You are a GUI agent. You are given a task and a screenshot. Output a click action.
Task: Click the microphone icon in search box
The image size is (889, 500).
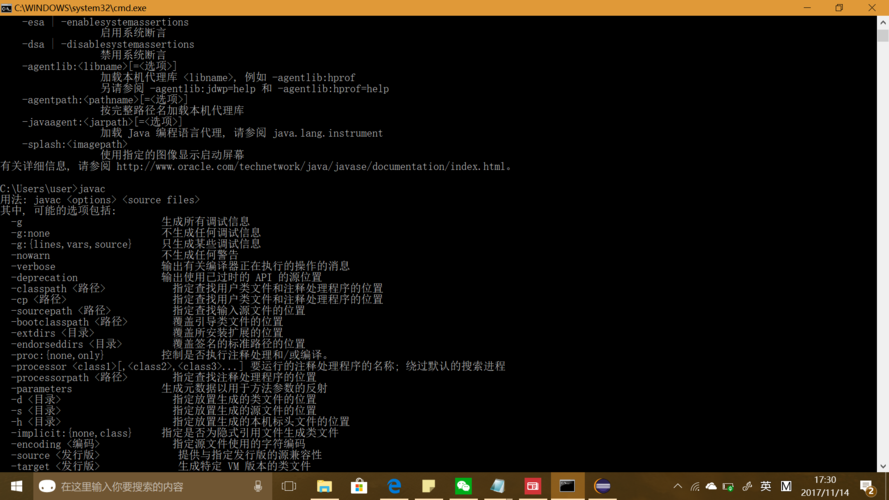[x=258, y=486]
